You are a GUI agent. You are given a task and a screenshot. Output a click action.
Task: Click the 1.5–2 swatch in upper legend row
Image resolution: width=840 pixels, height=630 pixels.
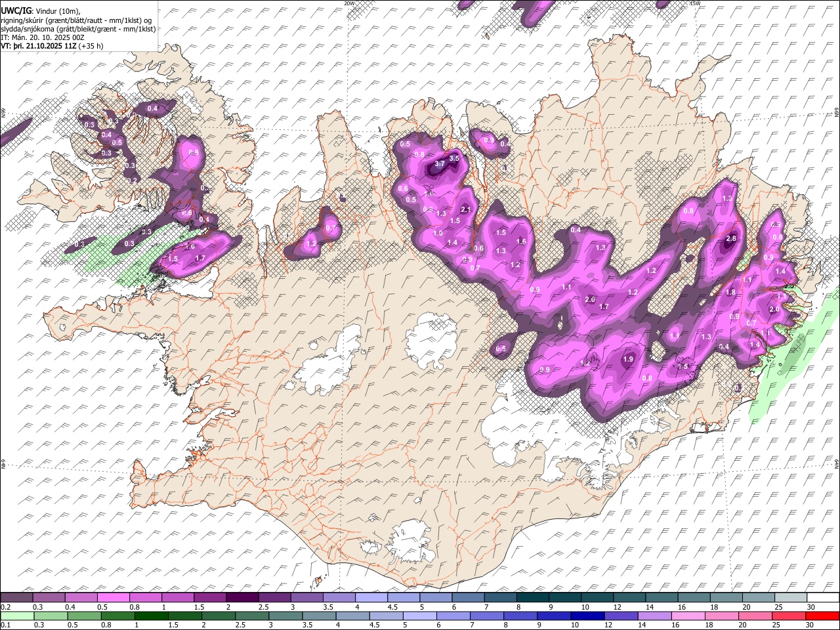coord(209,597)
